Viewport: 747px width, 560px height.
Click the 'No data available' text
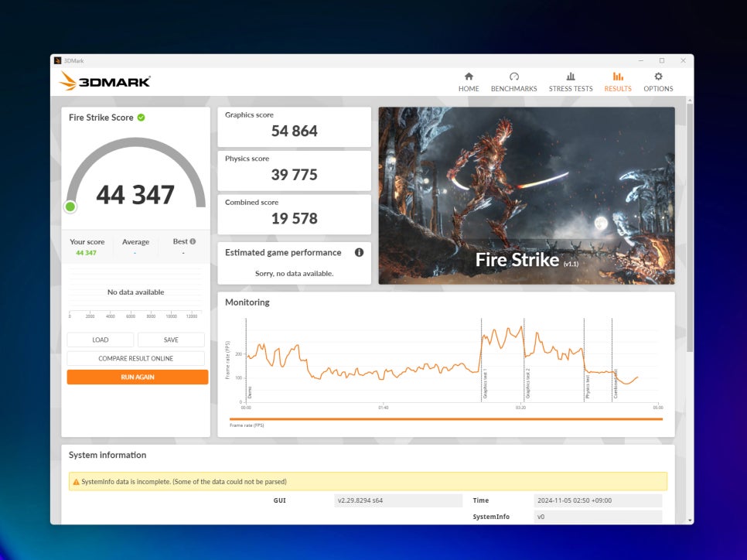[x=136, y=292]
